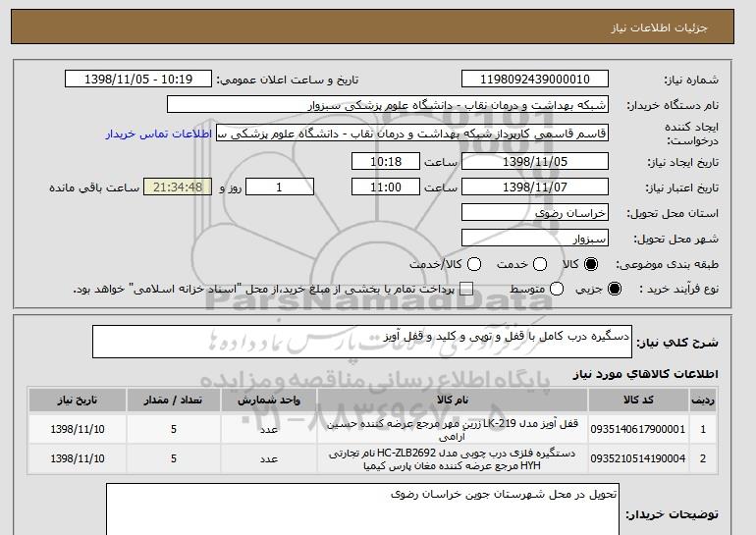The width and height of the screenshot is (756, 535).
Task: Click the delivery city field سبزوار
Action: pos(535,239)
